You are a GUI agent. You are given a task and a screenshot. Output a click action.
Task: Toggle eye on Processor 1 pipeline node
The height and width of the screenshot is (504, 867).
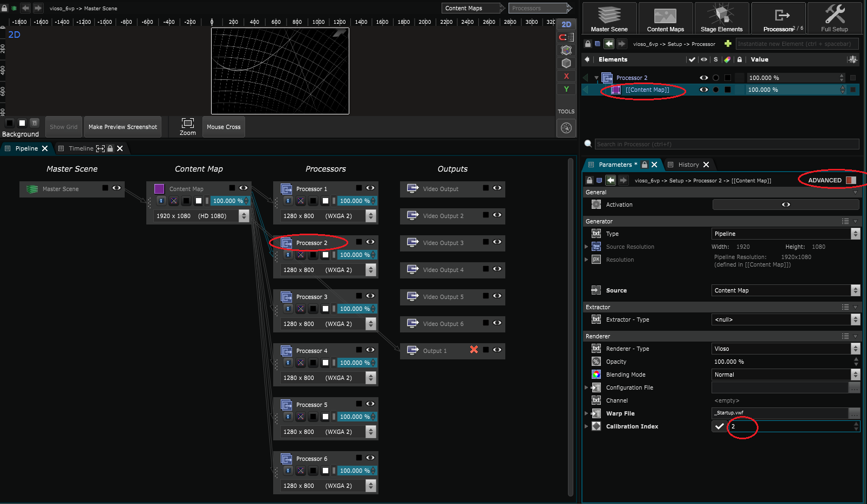(370, 188)
